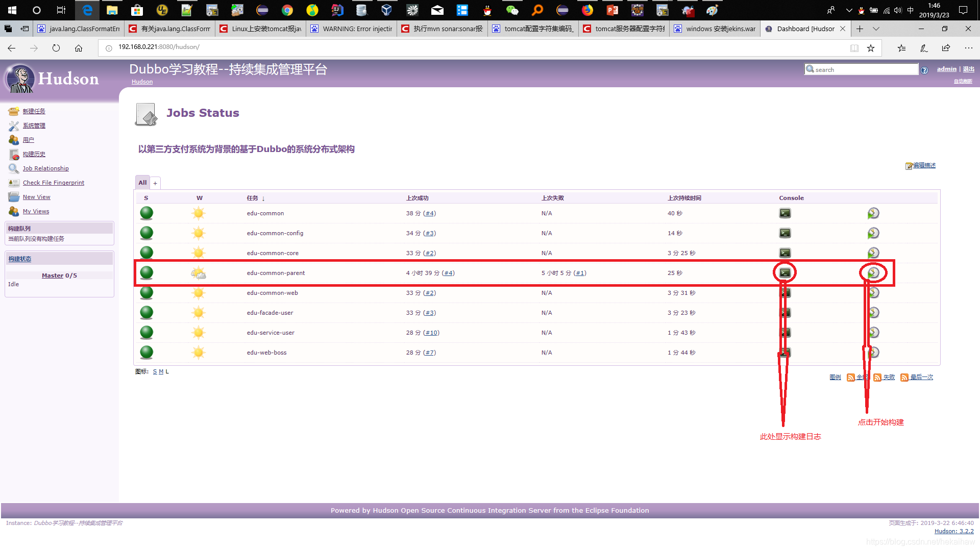Open edu-web-boss job

click(x=266, y=353)
